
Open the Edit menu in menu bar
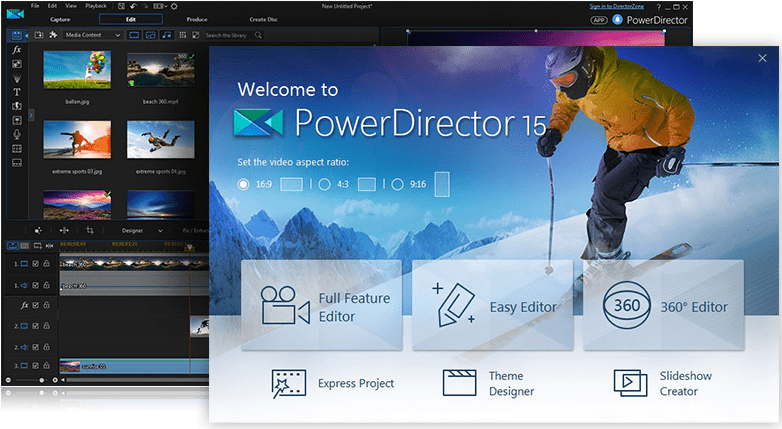point(52,6)
